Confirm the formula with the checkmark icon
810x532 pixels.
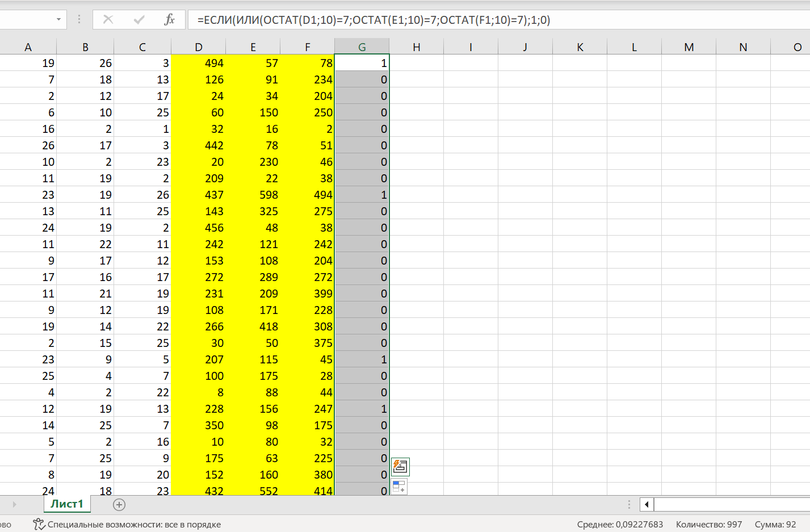[x=139, y=20]
